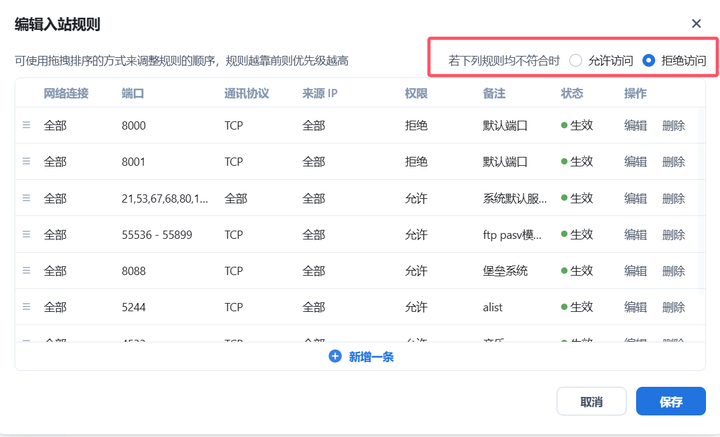Click the 状态 column header
The image size is (720, 437).
572,94
